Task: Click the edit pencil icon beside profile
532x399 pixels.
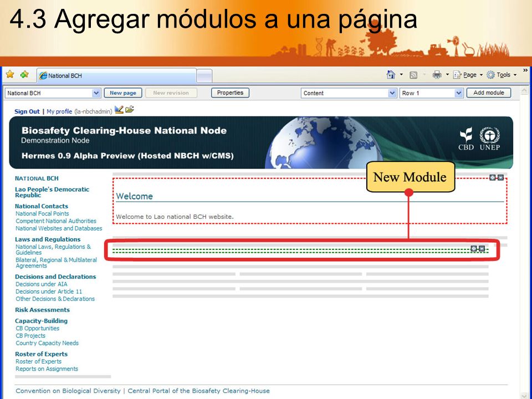Action: (119, 110)
